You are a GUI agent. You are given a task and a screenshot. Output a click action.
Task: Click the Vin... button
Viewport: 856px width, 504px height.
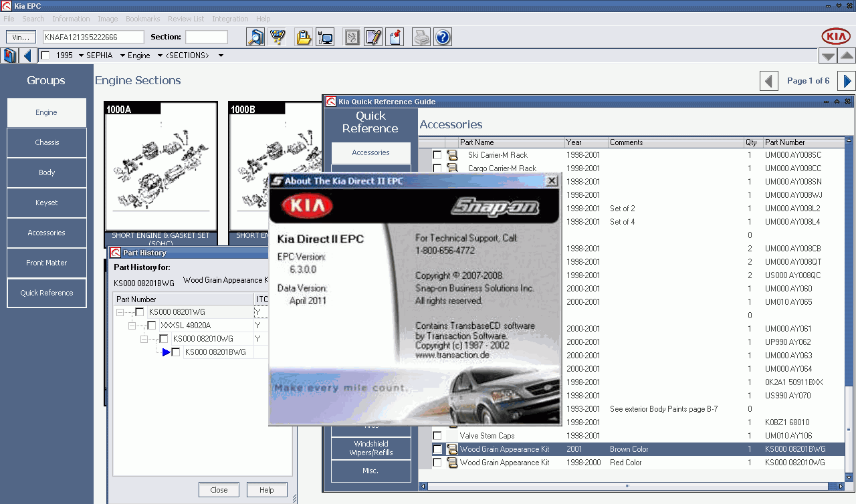pyautogui.click(x=21, y=37)
